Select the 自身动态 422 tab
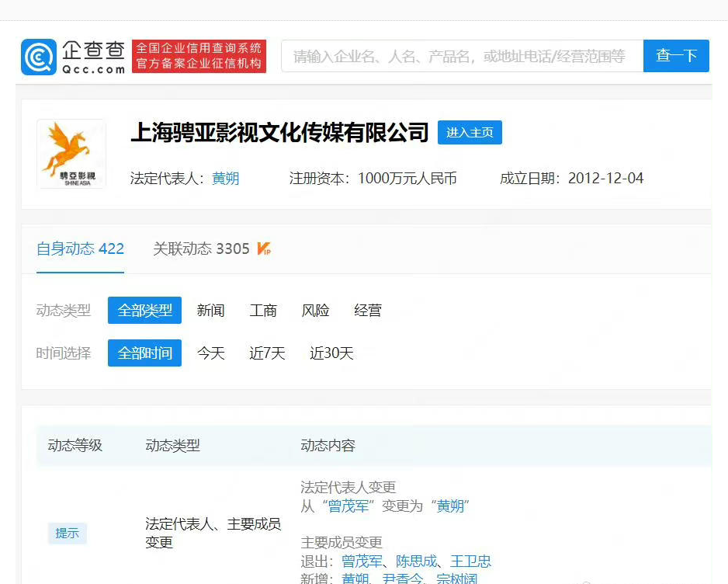Screen dimensions: 728x584 pos(80,249)
